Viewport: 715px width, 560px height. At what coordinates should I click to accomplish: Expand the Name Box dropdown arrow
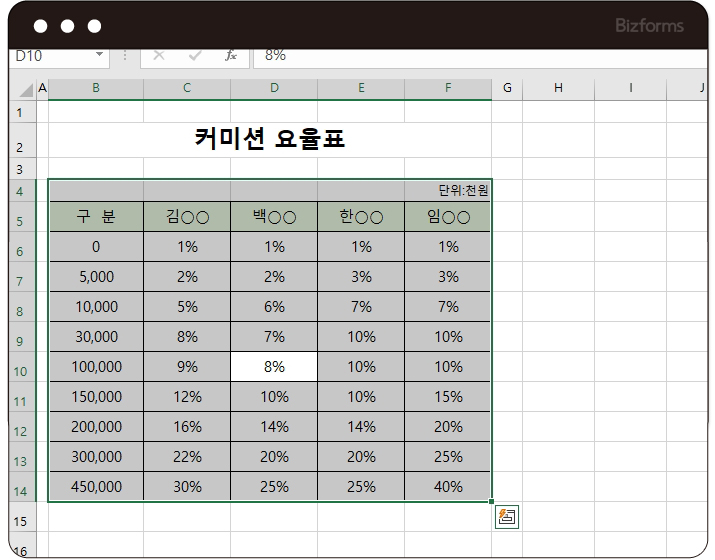click(x=99, y=55)
